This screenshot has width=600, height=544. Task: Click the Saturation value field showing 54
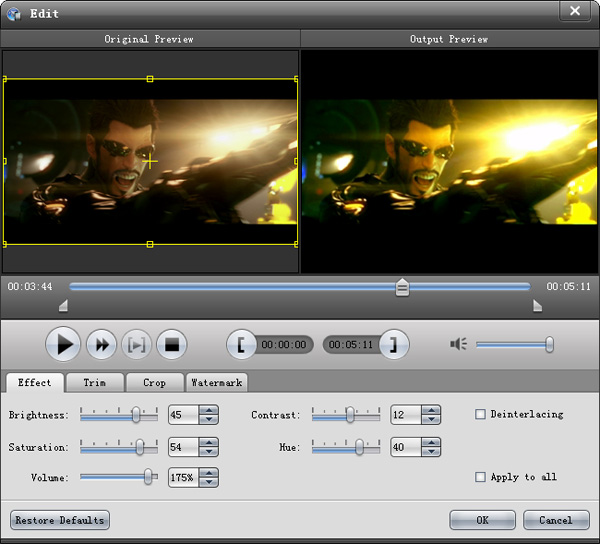pyautogui.click(x=184, y=447)
